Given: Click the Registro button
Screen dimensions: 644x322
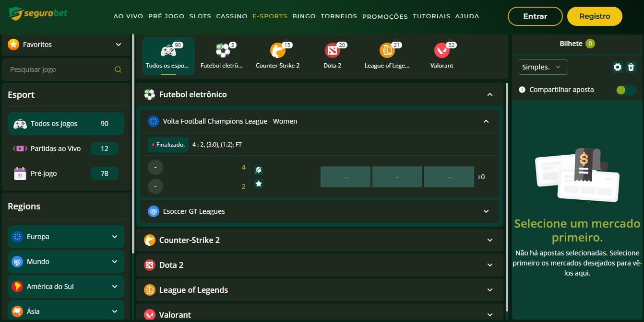Looking at the screenshot, I should pos(595,16).
